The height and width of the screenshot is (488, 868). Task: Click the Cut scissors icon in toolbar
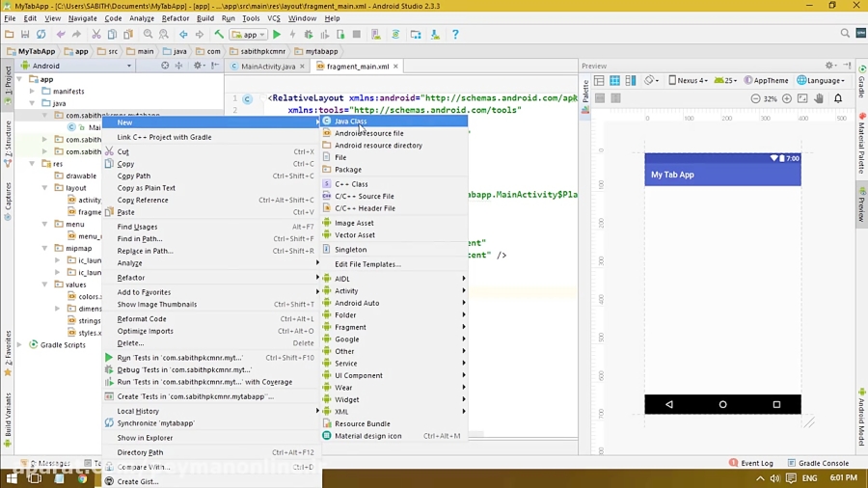pos(98,35)
